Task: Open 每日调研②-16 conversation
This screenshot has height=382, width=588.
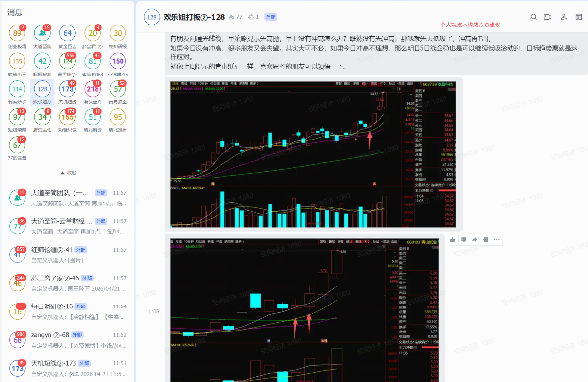Action: point(69,311)
